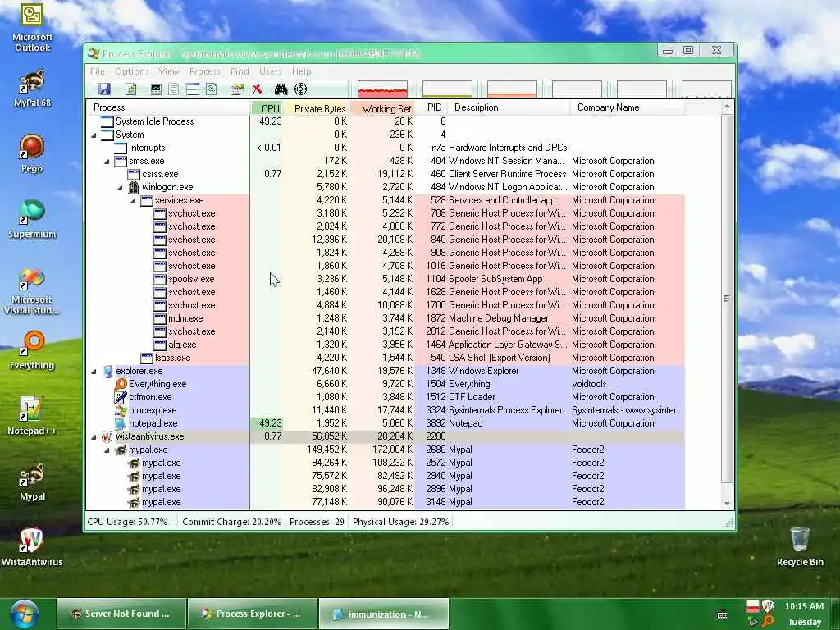Open the Process menu
Image resolution: width=840 pixels, height=630 pixels.
pyautogui.click(x=204, y=71)
